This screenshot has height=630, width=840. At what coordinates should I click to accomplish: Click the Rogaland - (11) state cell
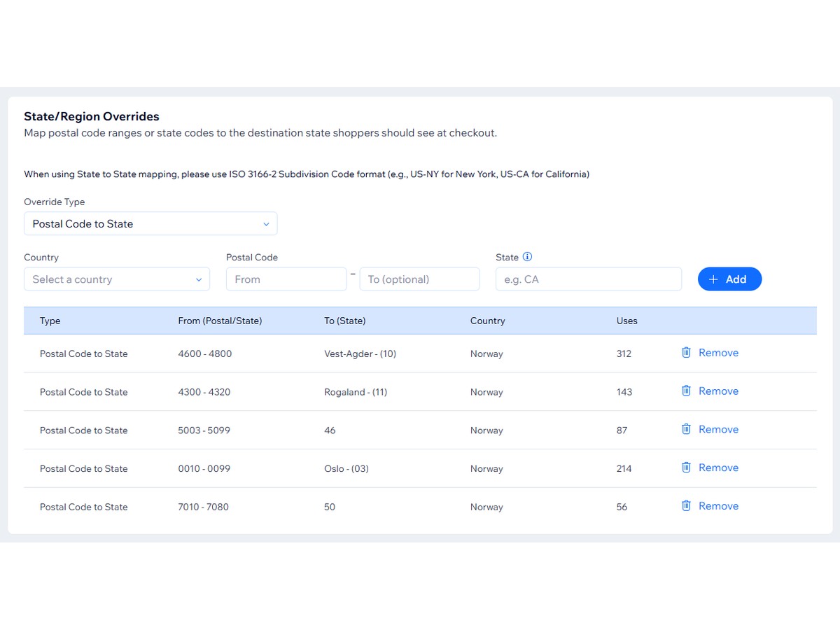click(x=356, y=392)
